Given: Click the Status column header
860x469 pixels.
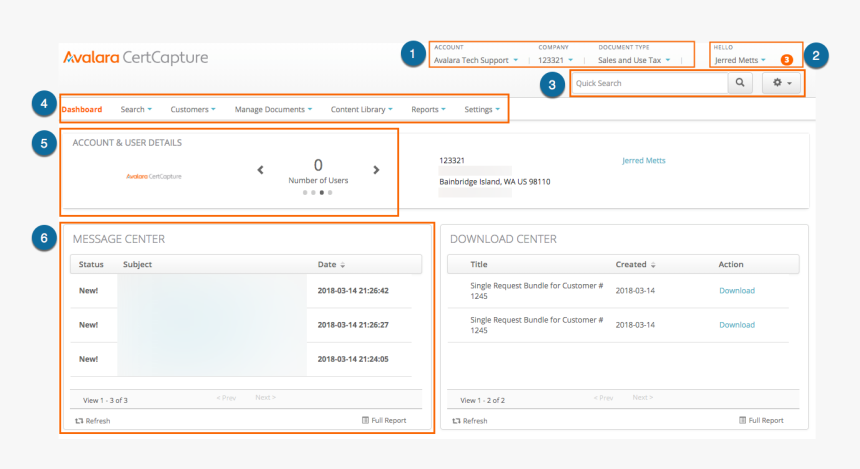Looking at the screenshot, I should pyautogui.click(x=91, y=264).
